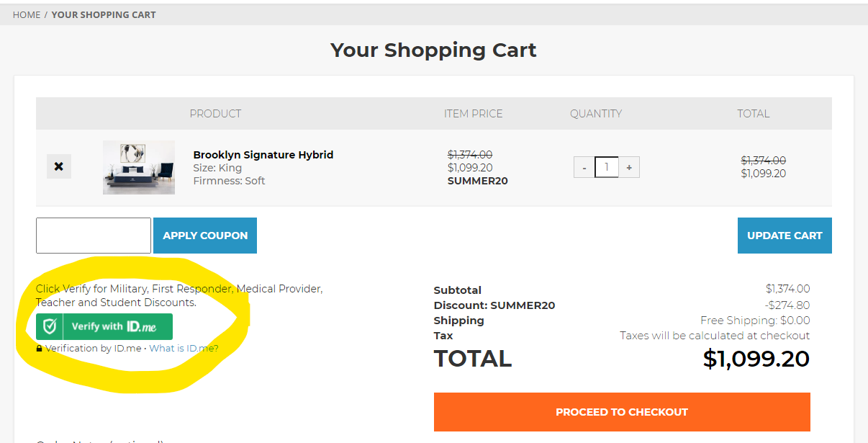Click the quantity number field
Viewport: 868px width, 443px height.
pyautogui.click(x=607, y=167)
